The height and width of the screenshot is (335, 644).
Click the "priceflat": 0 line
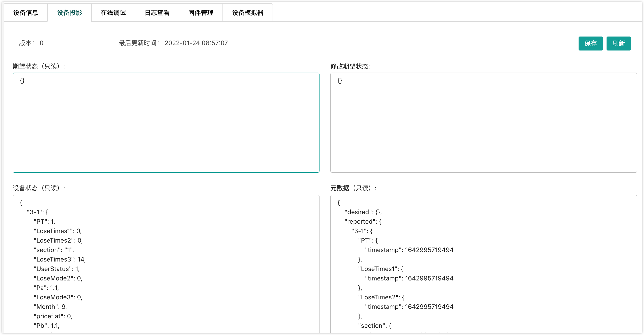[x=53, y=316]
